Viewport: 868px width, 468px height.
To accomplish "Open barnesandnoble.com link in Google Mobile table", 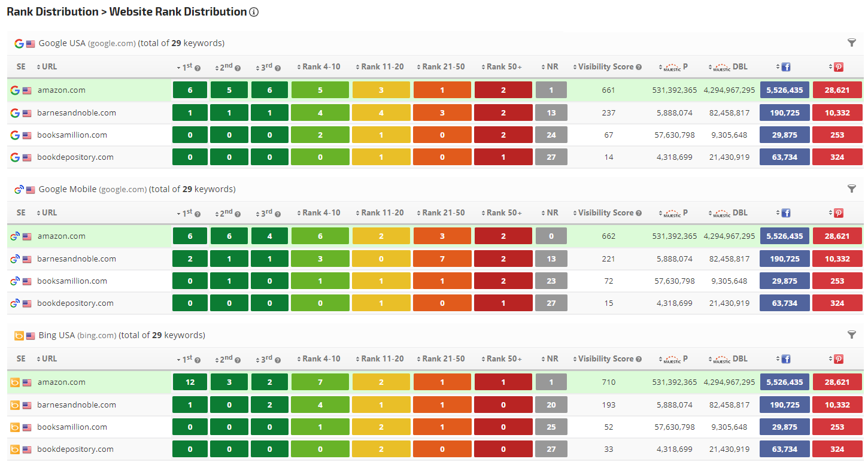I will click(x=77, y=259).
